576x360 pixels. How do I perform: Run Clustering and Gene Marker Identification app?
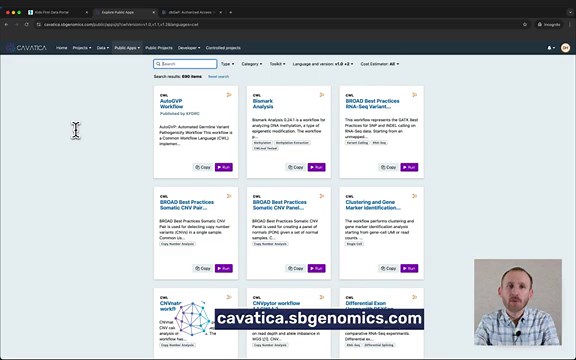(x=409, y=268)
